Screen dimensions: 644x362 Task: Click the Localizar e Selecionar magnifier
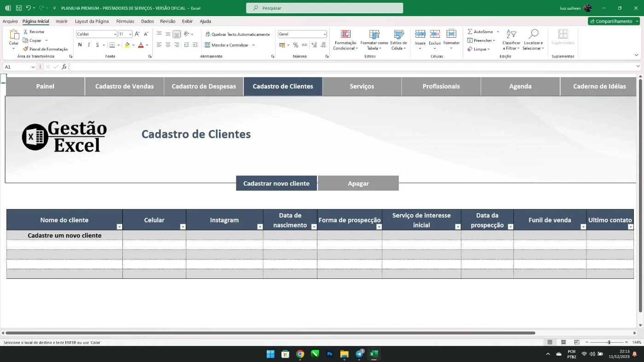(533, 34)
